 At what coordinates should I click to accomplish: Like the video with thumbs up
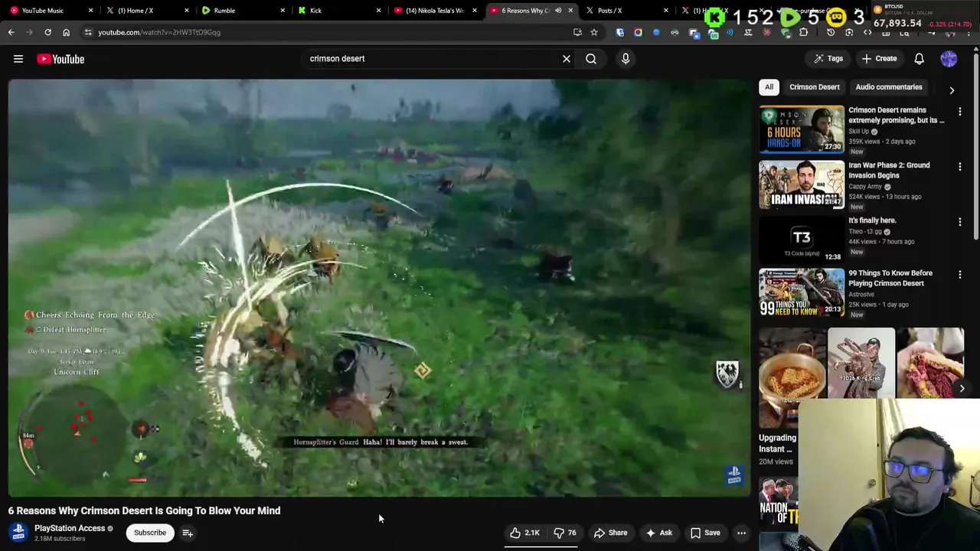click(525, 533)
